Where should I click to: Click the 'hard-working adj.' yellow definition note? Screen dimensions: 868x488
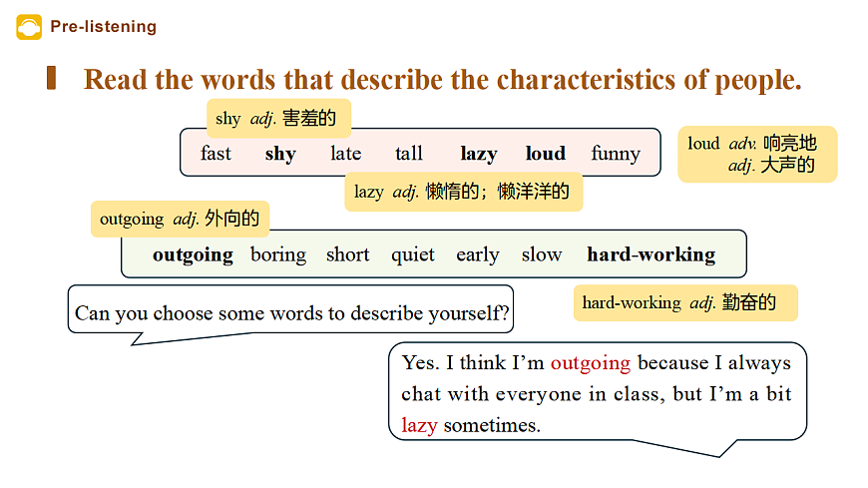(x=684, y=302)
